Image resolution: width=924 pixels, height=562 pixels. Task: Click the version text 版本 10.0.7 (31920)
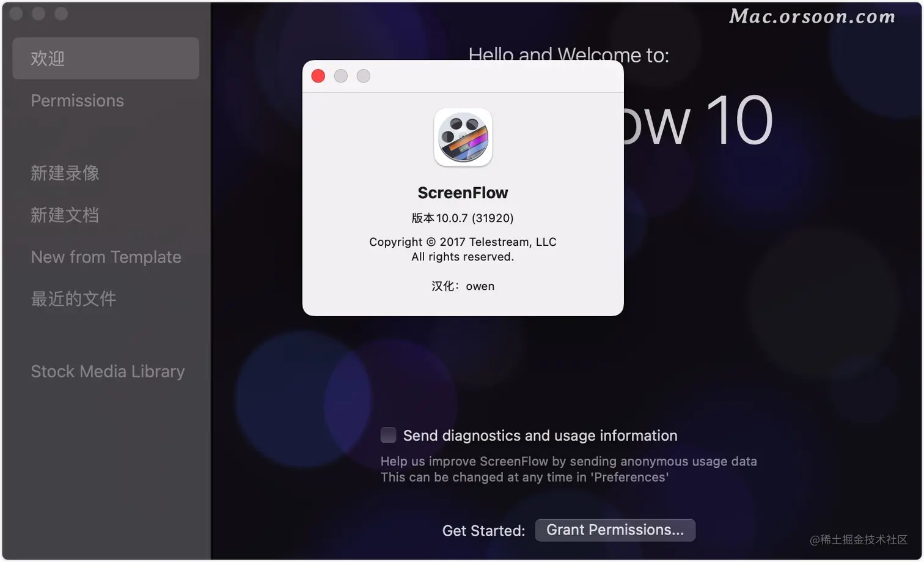tap(463, 218)
